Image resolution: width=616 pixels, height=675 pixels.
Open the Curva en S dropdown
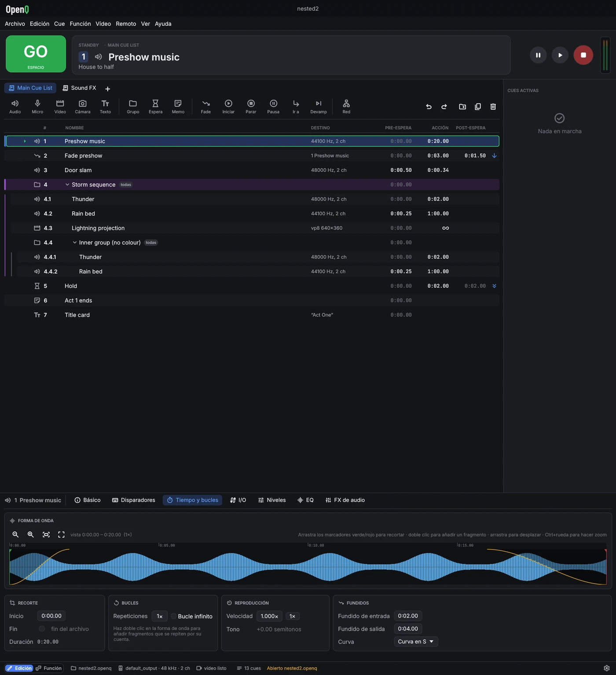(416, 642)
